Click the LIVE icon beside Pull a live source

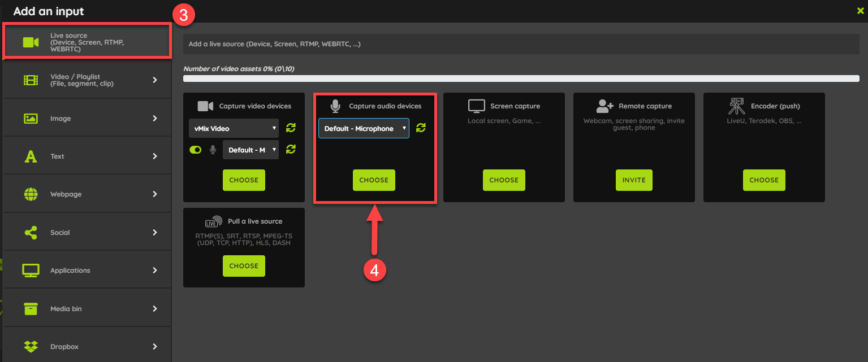214,221
